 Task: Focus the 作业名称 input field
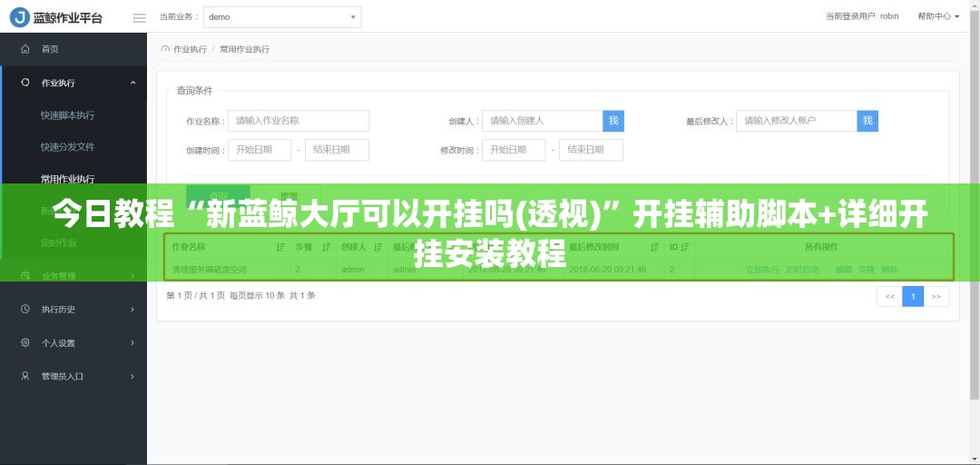[299, 121]
